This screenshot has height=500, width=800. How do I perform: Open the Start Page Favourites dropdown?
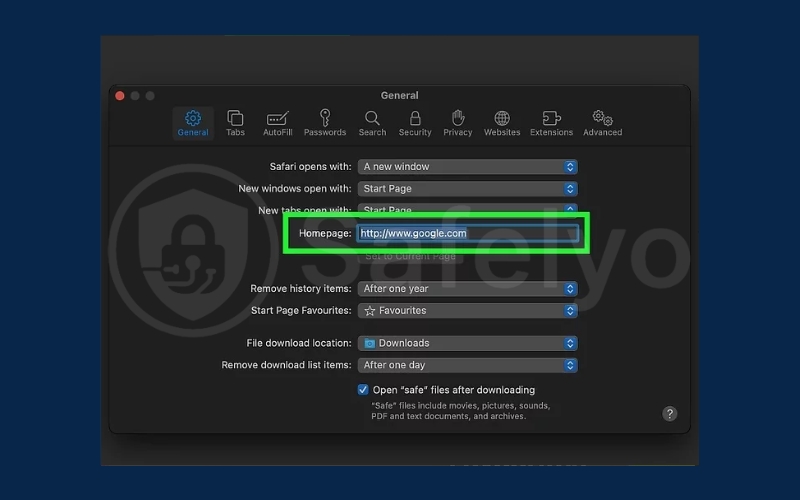468,311
